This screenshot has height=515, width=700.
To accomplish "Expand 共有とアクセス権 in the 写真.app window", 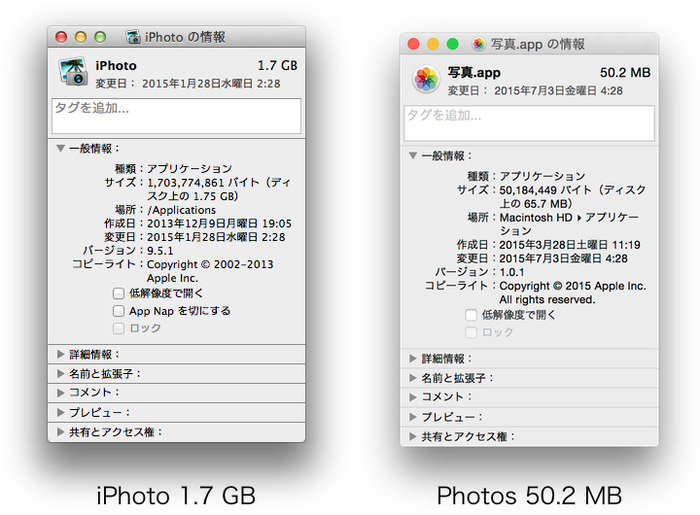I will point(413,436).
